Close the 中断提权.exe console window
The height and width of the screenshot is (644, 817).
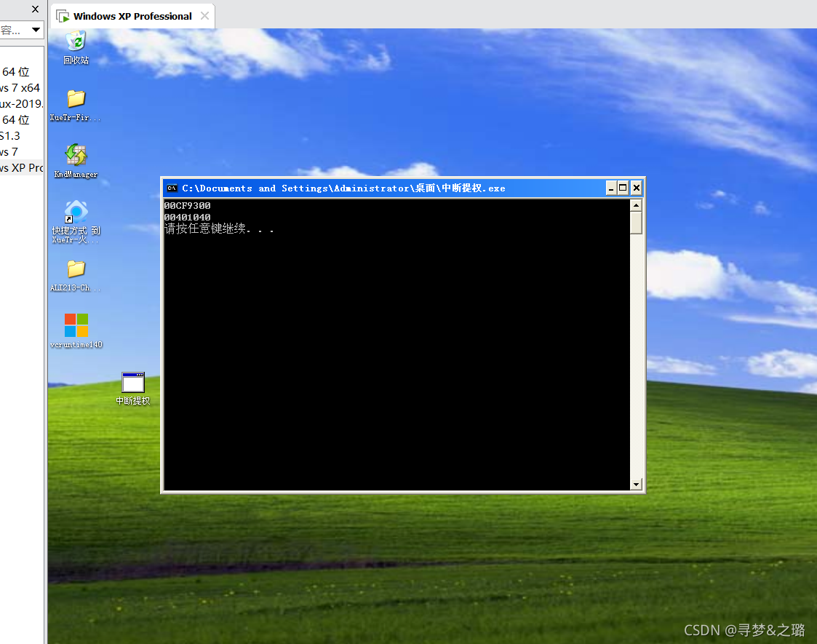636,188
